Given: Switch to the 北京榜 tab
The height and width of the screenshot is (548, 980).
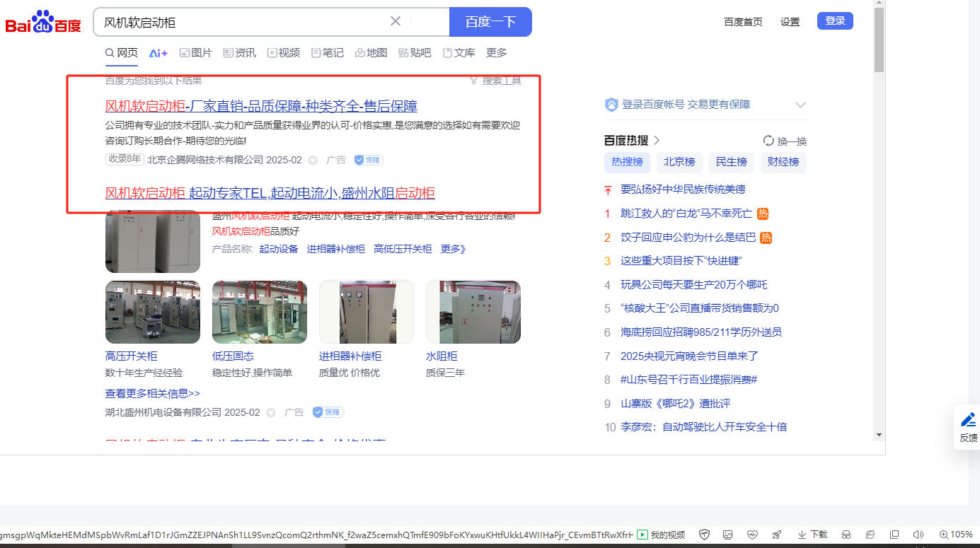Looking at the screenshot, I should pos(679,162).
